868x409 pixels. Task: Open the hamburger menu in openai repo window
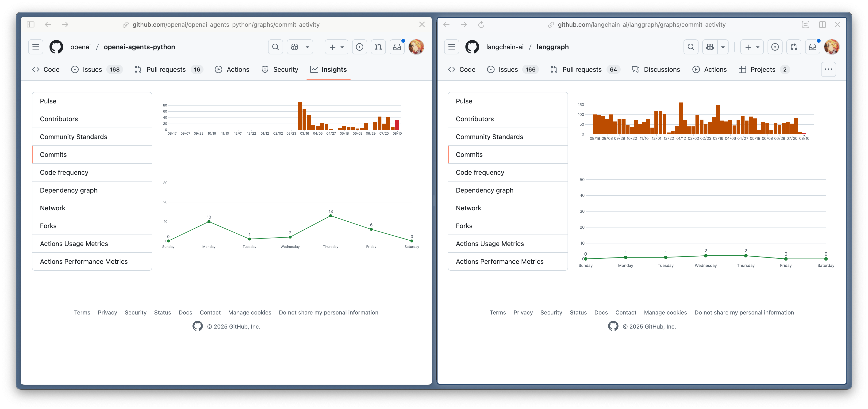click(35, 47)
